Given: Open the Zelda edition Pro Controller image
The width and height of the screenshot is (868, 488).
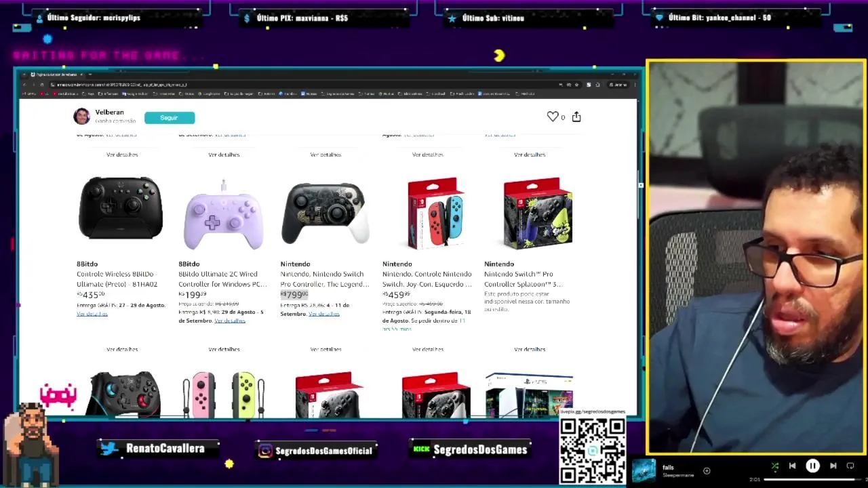Looking at the screenshot, I should [x=325, y=213].
